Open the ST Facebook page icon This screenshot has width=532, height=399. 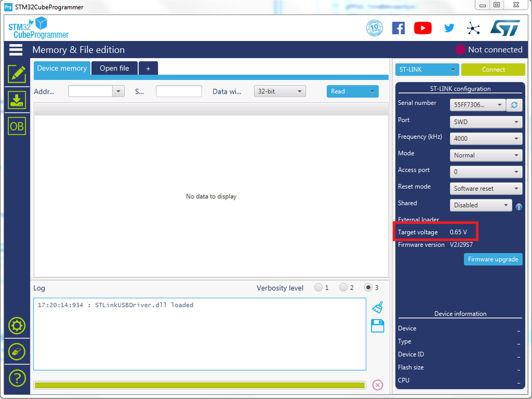[398, 28]
